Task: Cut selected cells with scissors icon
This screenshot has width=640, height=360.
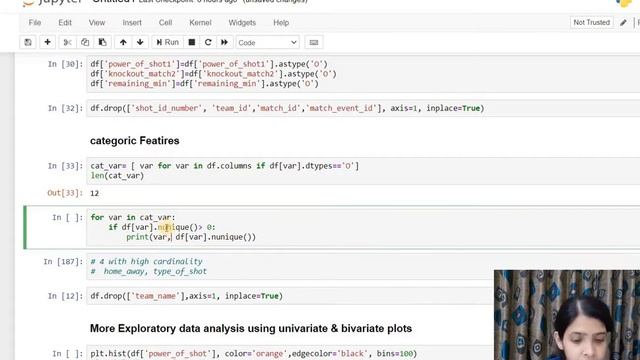Action: tap(67, 42)
